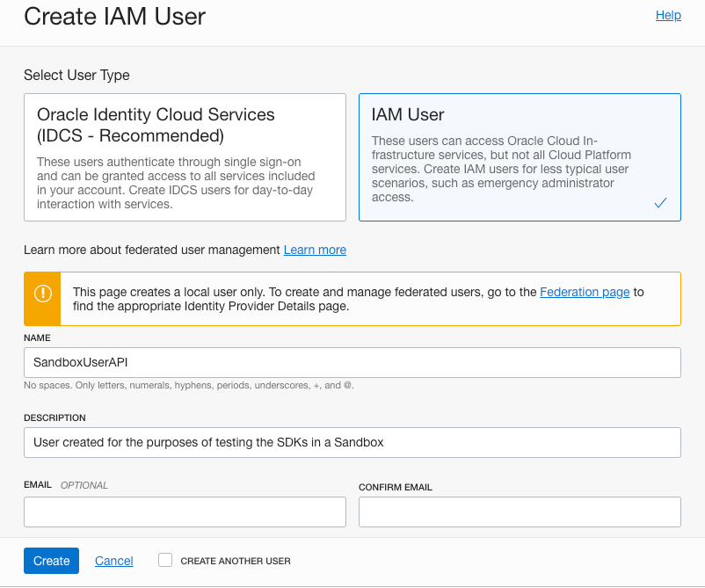Viewport: 705px width, 588px height.
Task: Click the Select User Type heading
Action: click(76, 76)
